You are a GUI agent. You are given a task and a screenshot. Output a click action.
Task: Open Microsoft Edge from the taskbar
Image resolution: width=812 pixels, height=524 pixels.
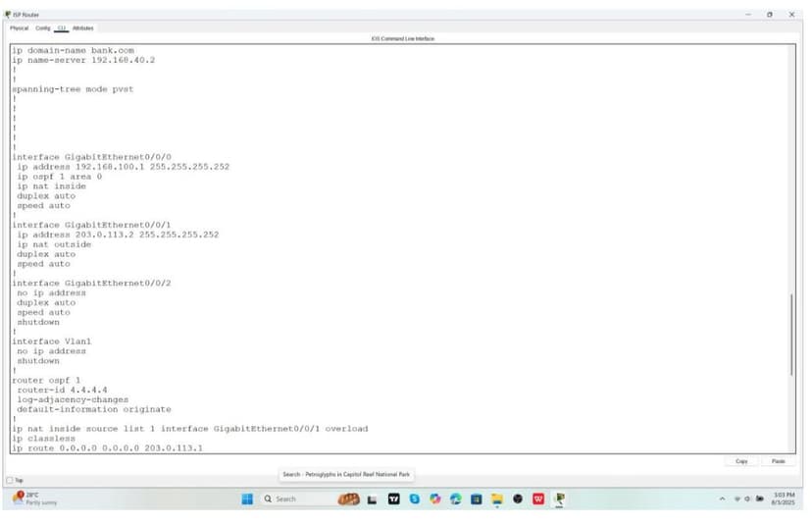pyautogui.click(x=456, y=498)
